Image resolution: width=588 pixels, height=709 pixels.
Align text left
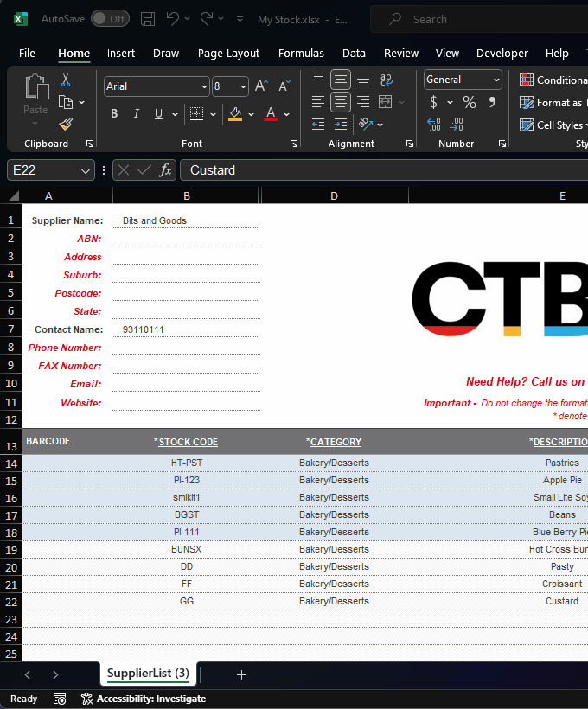pyautogui.click(x=318, y=102)
